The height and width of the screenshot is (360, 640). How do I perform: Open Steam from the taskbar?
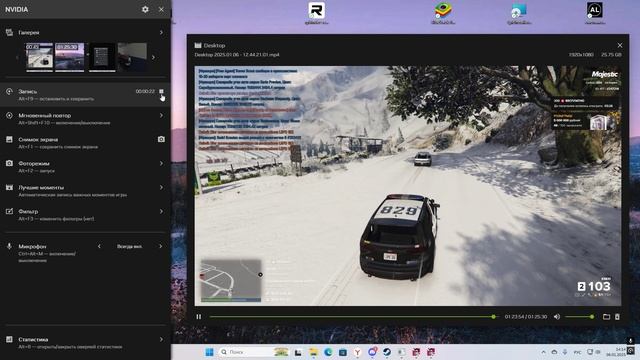(x=387, y=352)
